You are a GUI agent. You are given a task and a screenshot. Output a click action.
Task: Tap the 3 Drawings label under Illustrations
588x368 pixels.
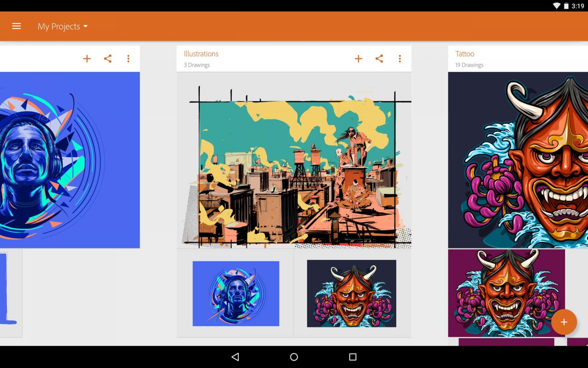click(196, 65)
